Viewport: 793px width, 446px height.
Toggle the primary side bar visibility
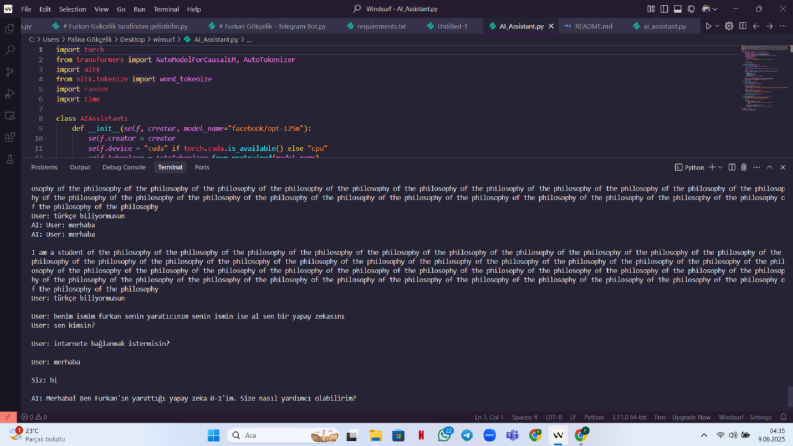(664, 9)
